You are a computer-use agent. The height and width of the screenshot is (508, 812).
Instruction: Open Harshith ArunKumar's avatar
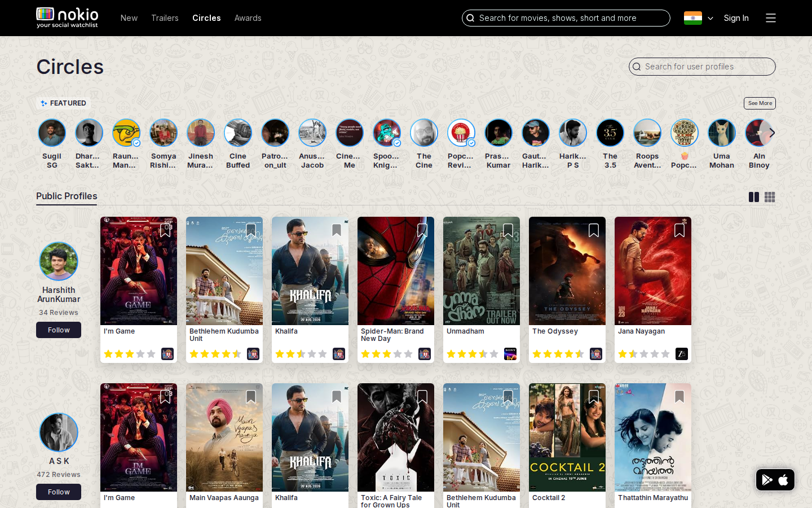click(x=59, y=261)
